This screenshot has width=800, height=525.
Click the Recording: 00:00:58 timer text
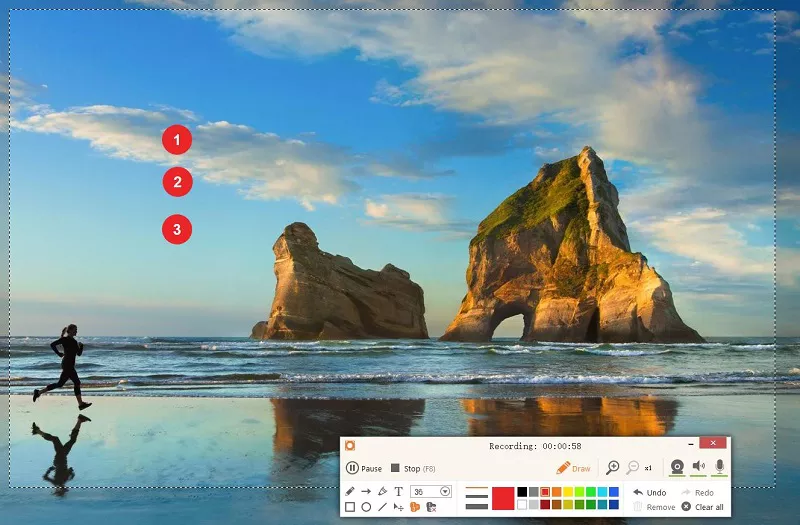[x=535, y=446]
